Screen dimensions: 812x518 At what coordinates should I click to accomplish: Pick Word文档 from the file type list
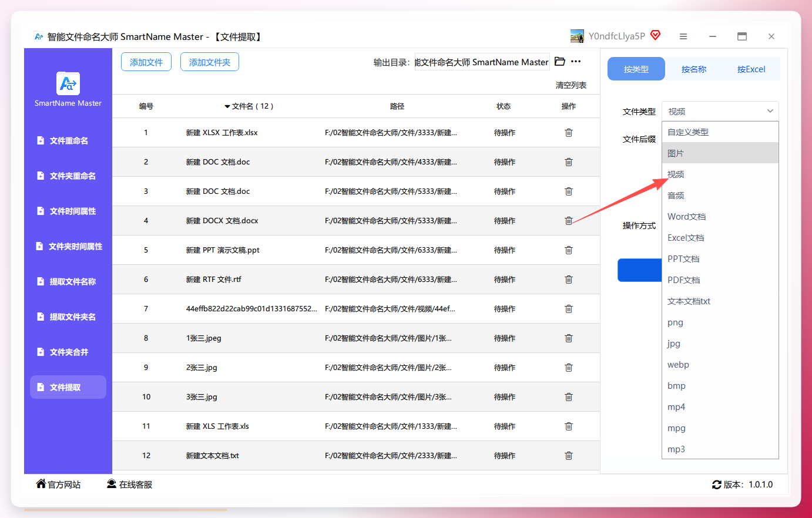(x=720, y=217)
